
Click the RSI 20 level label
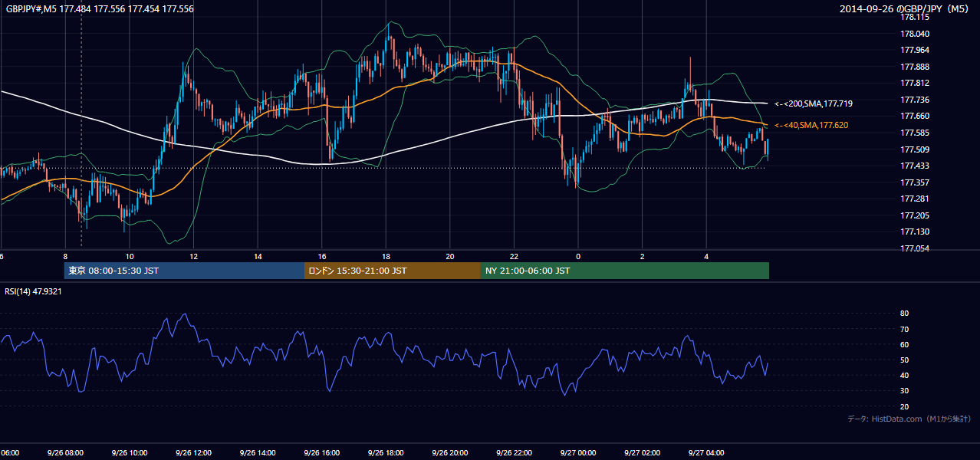click(x=904, y=406)
